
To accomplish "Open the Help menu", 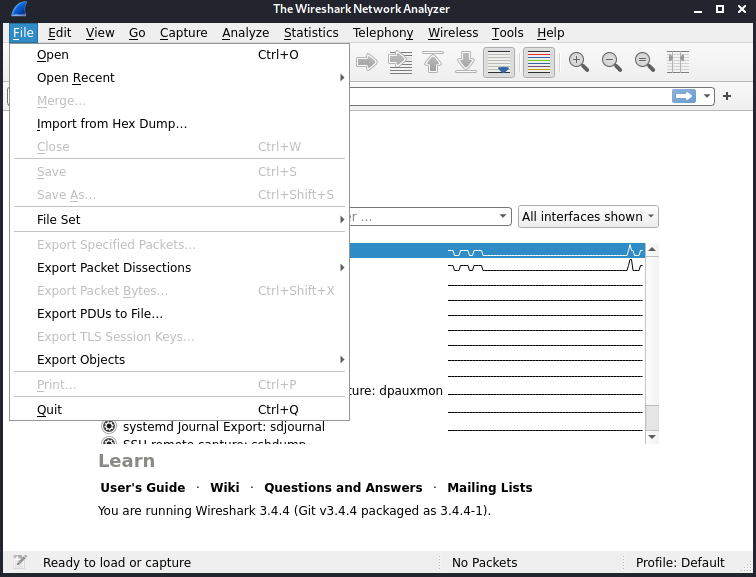I will [551, 33].
